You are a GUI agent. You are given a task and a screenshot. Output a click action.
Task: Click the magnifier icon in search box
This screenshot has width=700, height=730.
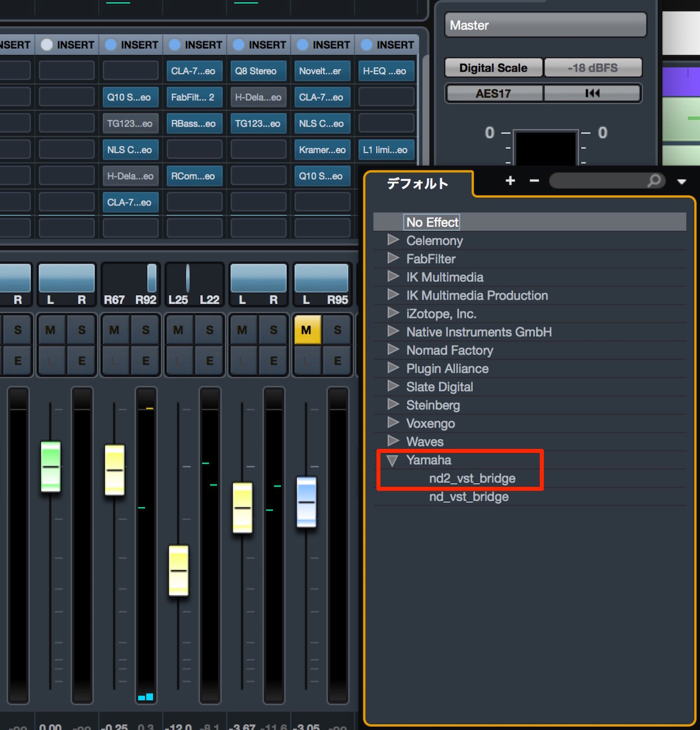(654, 181)
